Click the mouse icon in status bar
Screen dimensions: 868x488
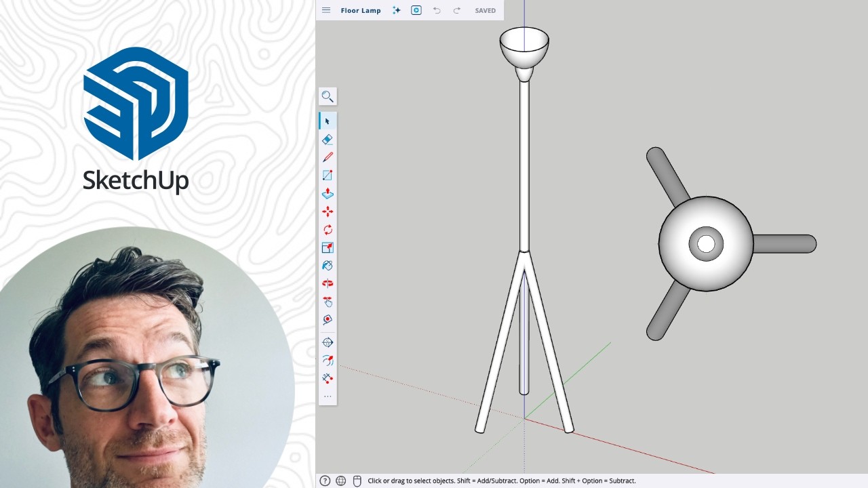[x=357, y=481]
